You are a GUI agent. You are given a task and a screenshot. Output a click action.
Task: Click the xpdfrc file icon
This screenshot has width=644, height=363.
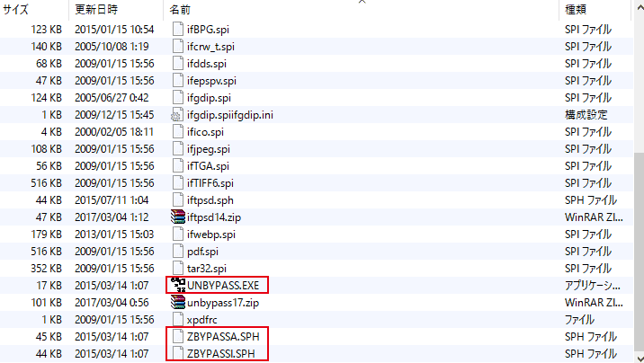(178, 320)
